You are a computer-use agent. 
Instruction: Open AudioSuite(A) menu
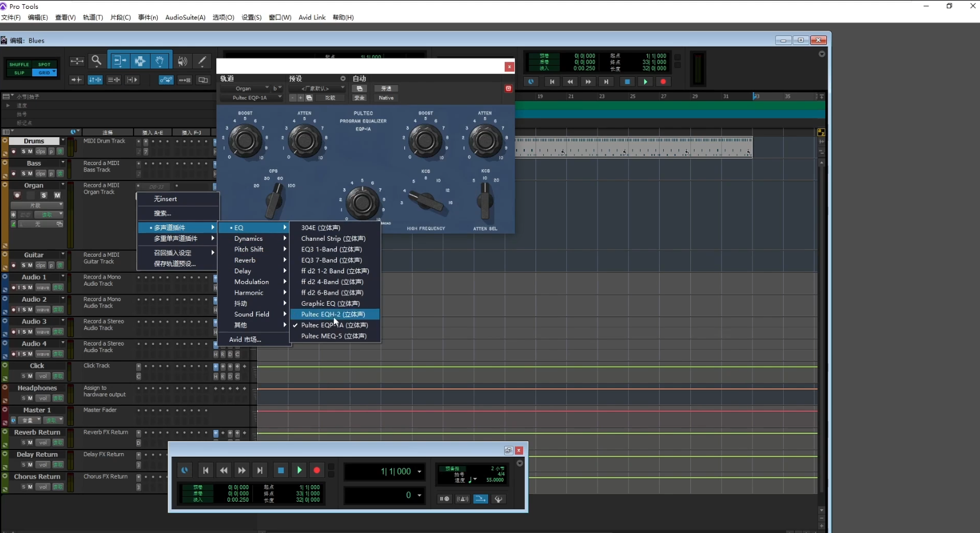tap(185, 17)
